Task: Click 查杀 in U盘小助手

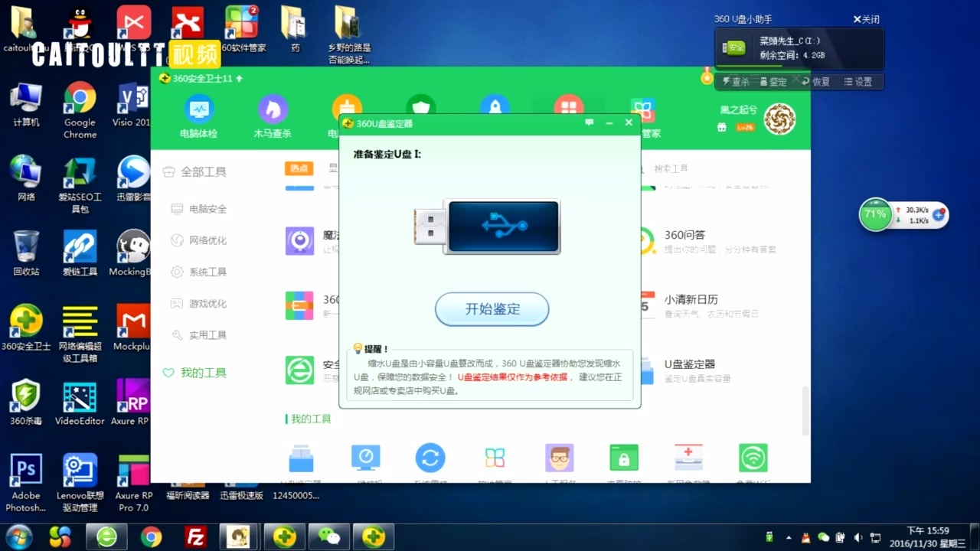Action: pos(735,82)
